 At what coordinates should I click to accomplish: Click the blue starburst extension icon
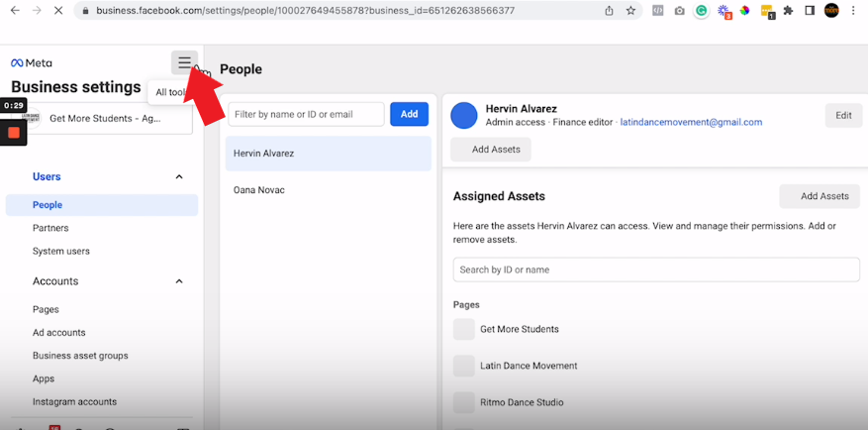point(723,11)
